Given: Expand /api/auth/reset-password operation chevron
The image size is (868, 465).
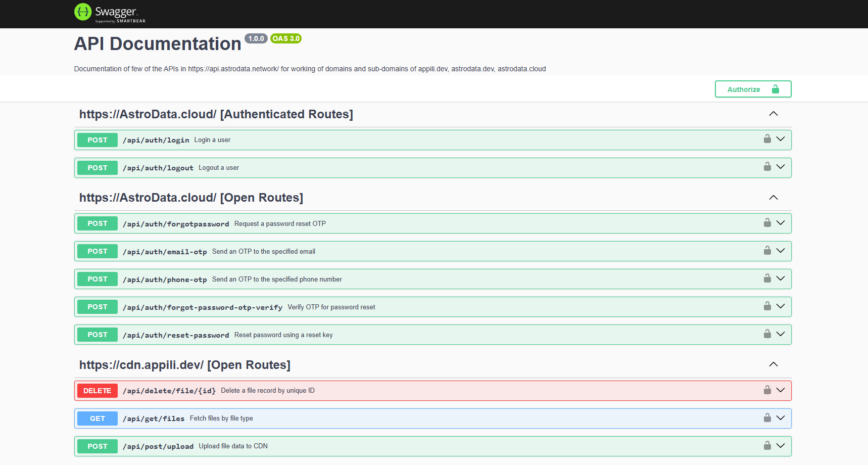Looking at the screenshot, I should [x=781, y=334].
